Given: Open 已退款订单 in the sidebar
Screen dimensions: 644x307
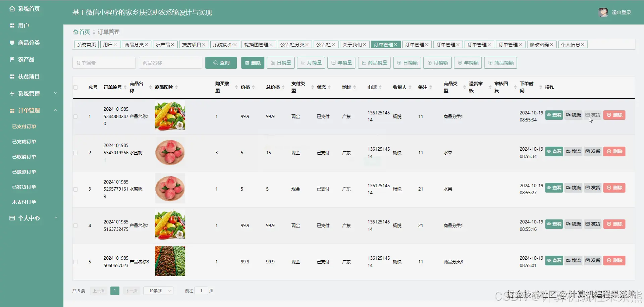Looking at the screenshot, I should click(x=24, y=172).
